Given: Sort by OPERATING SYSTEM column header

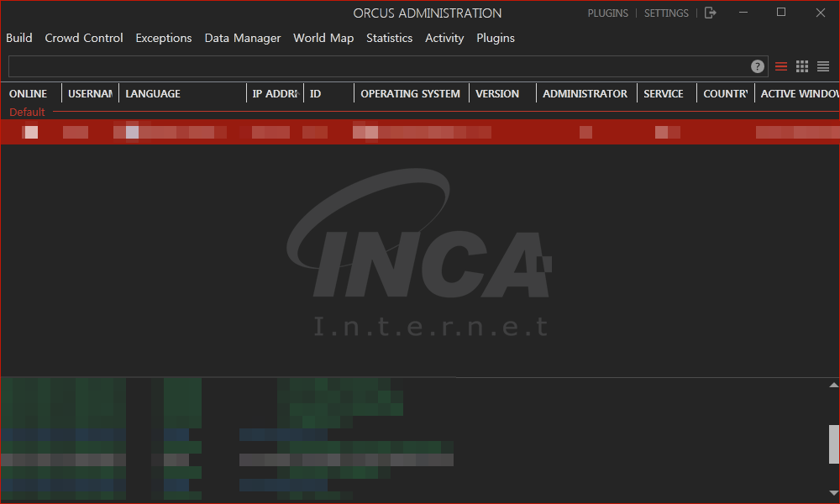Looking at the screenshot, I should coord(411,94).
